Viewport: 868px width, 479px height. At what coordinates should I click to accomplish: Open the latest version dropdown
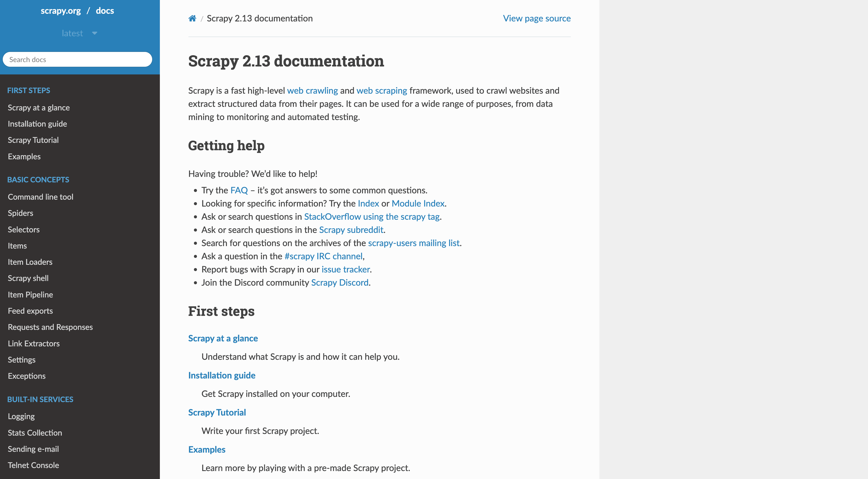[80, 33]
